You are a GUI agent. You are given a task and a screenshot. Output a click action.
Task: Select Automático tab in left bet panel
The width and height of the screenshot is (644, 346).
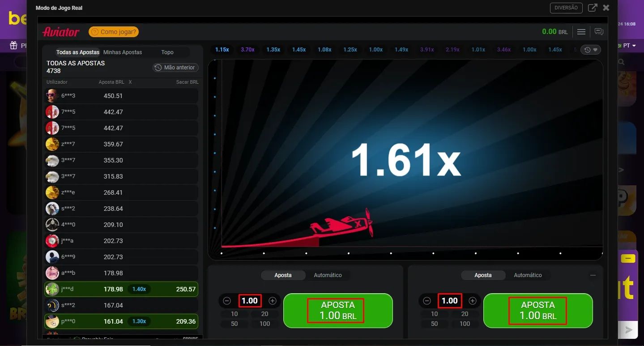pos(328,275)
